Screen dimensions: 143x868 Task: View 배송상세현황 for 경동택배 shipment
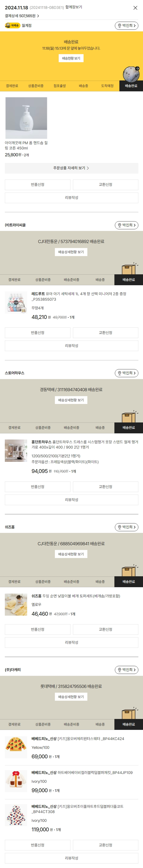[x=71, y=400]
